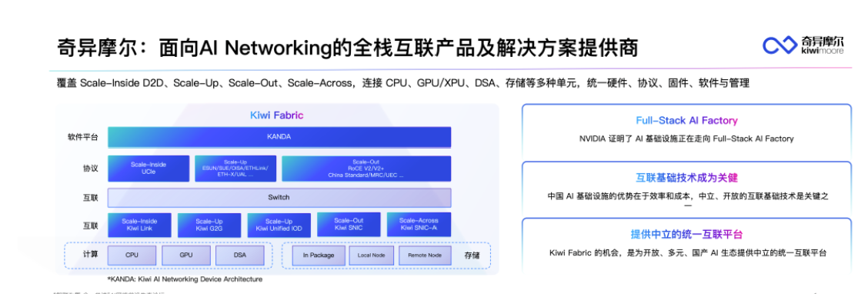Select the DSA compute box
Viewport: 868px width, 294px height.
[x=239, y=256]
